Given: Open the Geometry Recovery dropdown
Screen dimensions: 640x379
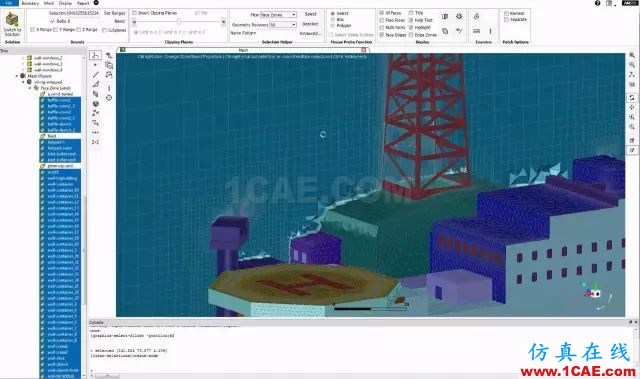Looking at the screenshot, I should pyautogui.click(x=283, y=25).
